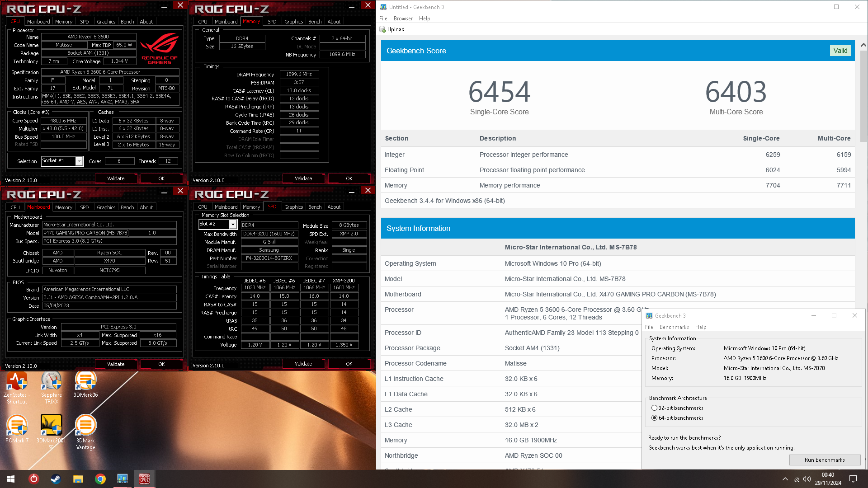Open File menu in Geekbench results window

click(383, 19)
